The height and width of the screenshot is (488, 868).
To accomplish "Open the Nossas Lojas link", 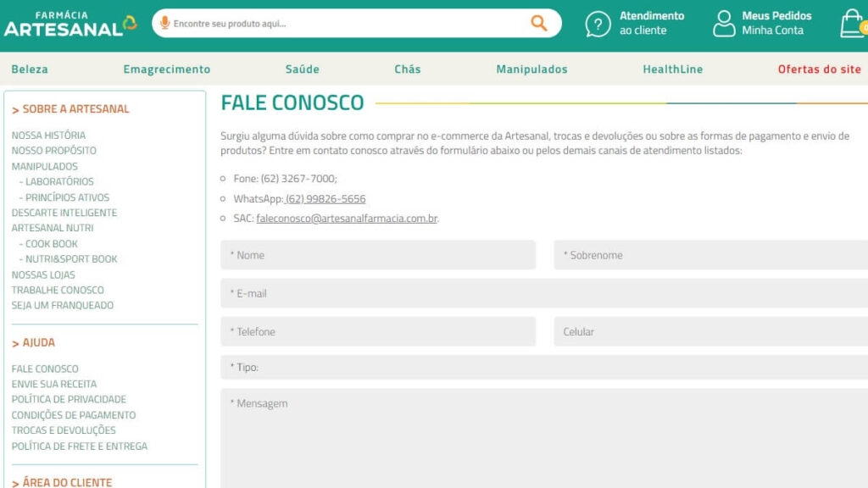I will coord(43,274).
